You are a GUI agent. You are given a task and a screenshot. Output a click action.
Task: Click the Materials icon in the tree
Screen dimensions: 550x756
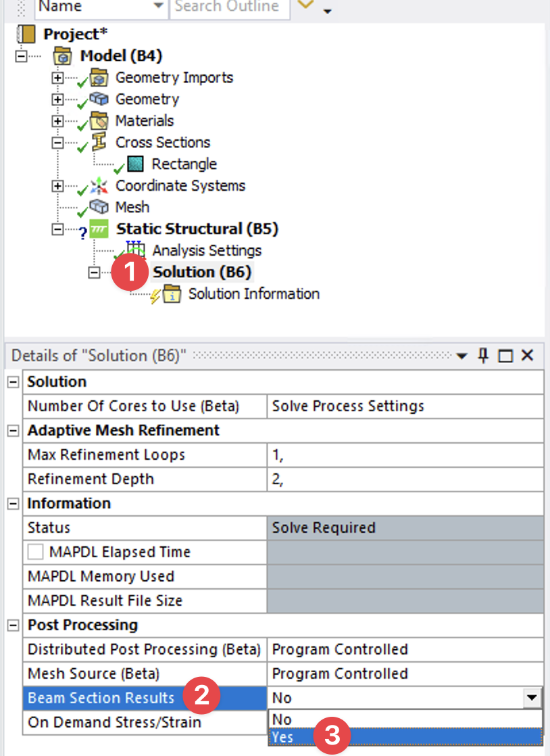100,121
